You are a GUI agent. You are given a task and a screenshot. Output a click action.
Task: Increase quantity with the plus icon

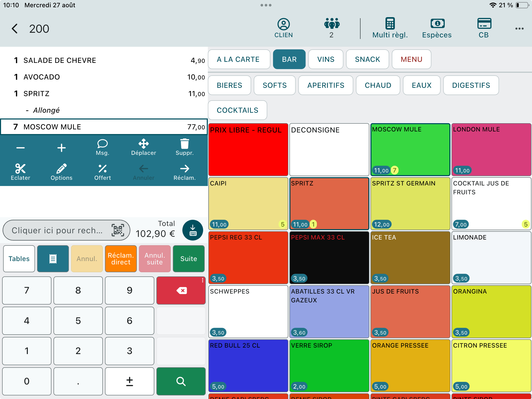(62, 148)
